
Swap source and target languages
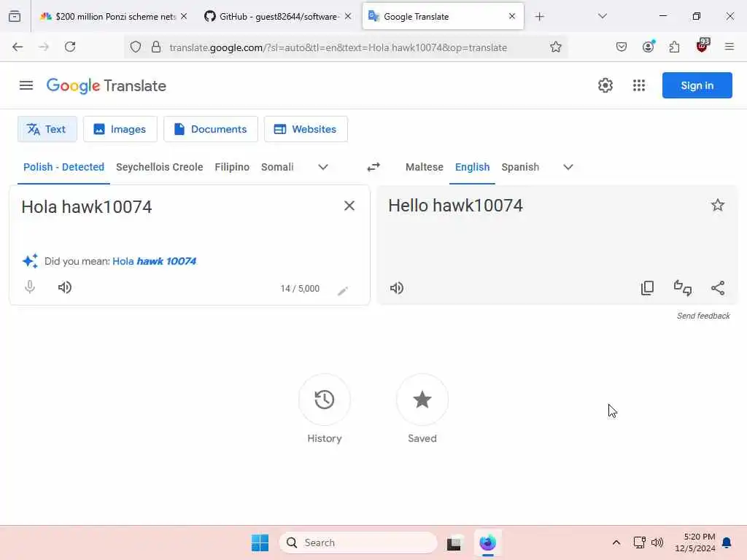pyautogui.click(x=373, y=167)
